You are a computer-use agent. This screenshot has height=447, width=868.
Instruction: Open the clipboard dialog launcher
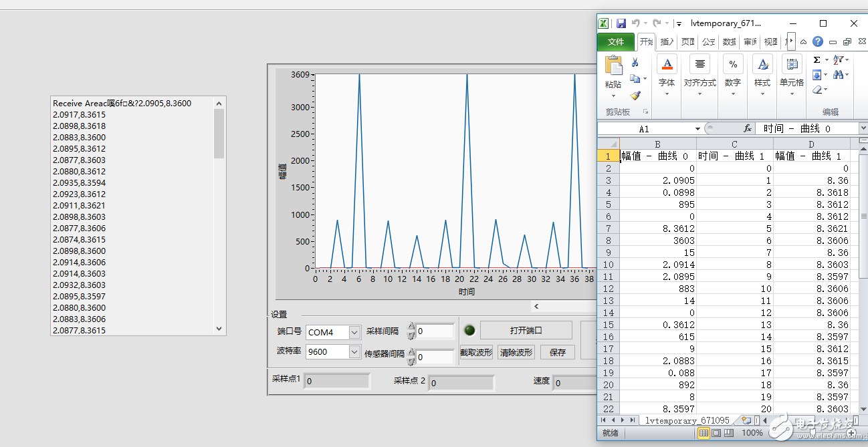click(646, 112)
